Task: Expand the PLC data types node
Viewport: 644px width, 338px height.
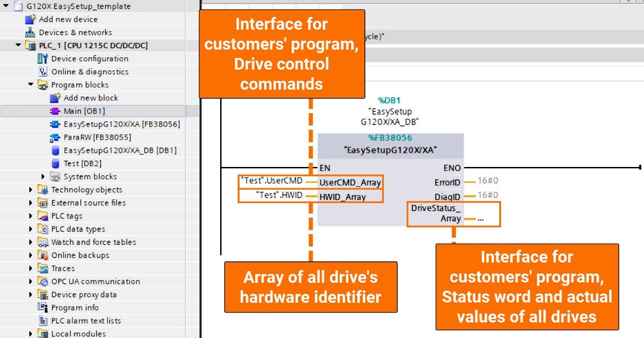Action: (x=31, y=229)
